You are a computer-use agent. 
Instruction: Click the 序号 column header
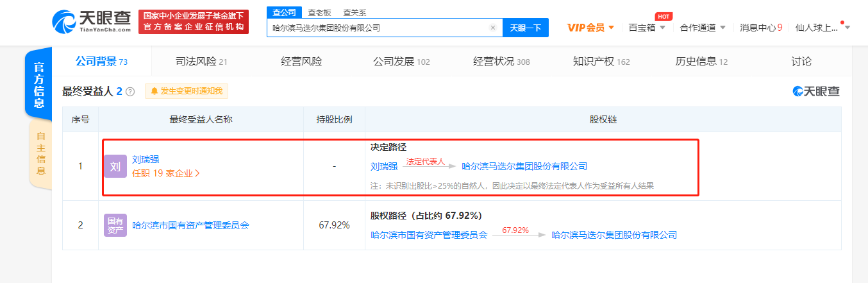(80, 119)
